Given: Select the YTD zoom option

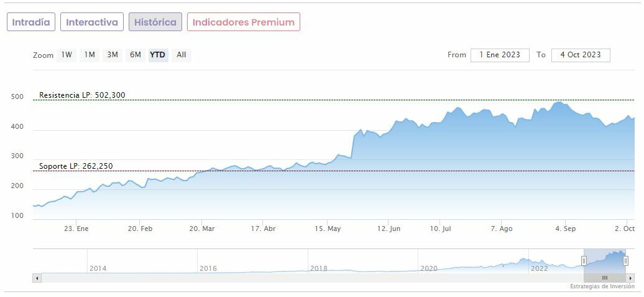Looking at the screenshot, I should 158,55.
